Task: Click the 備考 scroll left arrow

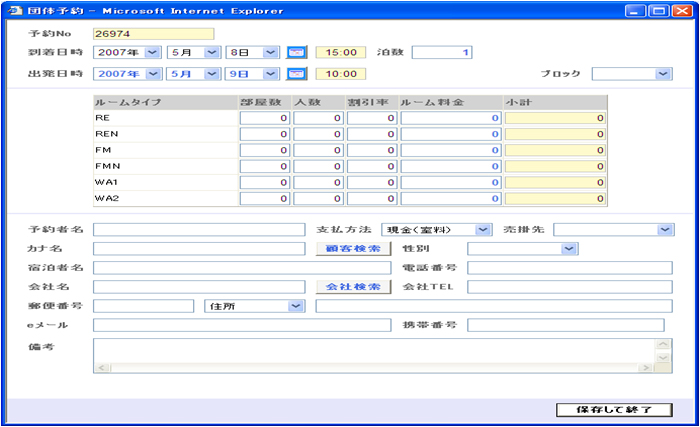Action: click(x=102, y=368)
